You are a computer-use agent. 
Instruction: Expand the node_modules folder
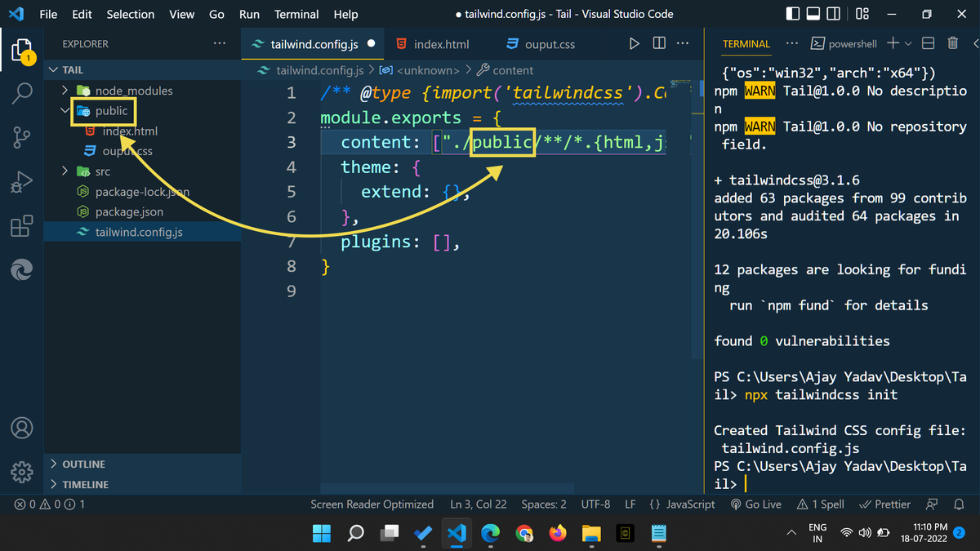[65, 91]
